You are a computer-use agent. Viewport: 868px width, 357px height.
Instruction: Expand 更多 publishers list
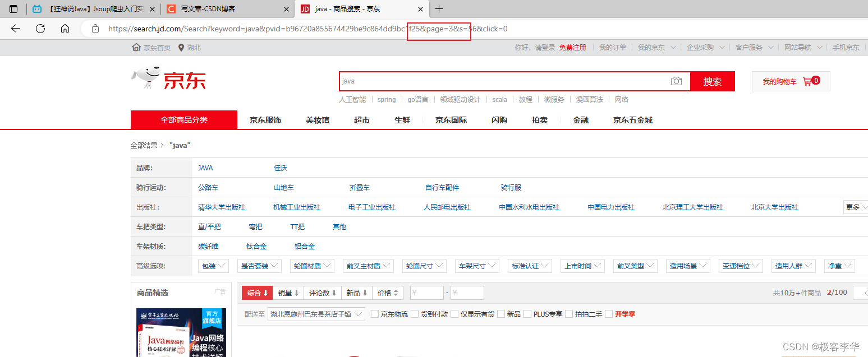856,207
